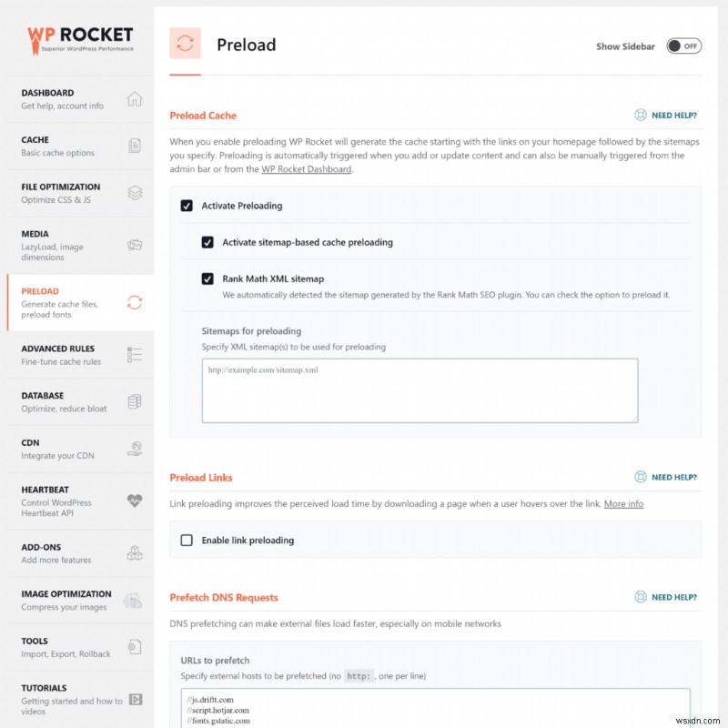Click the Sitemaps for preloading text area
728x728 pixels.
tap(420, 390)
